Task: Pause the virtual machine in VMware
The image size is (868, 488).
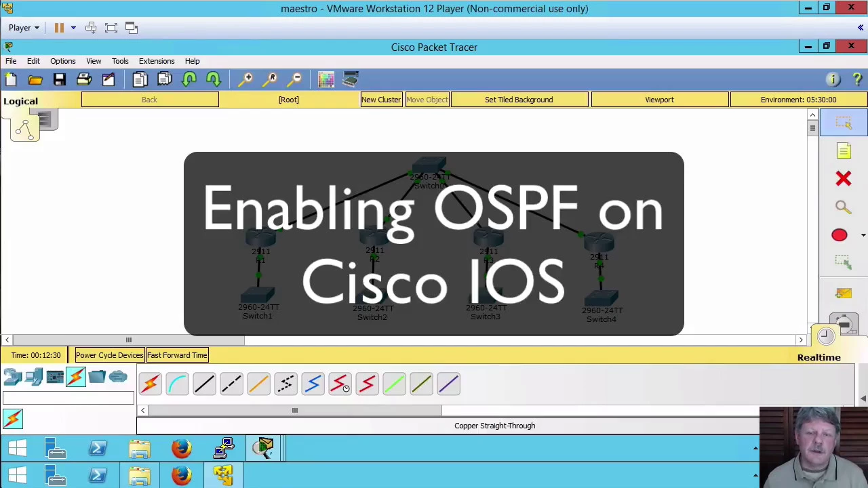Action: [59, 28]
